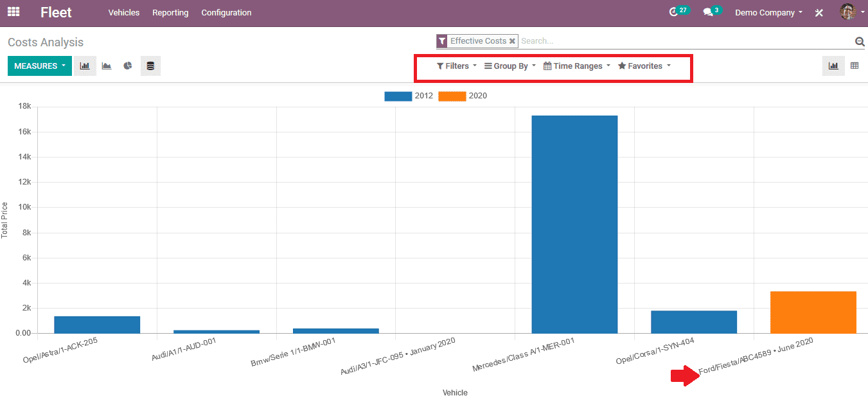Select the pie chart mode icon

pyautogui.click(x=128, y=66)
